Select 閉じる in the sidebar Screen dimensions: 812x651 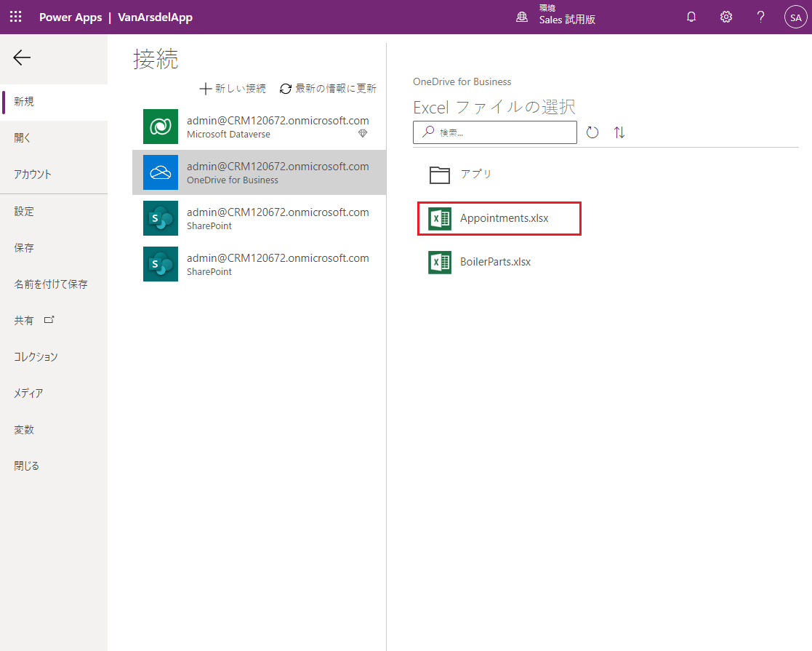pos(54,466)
